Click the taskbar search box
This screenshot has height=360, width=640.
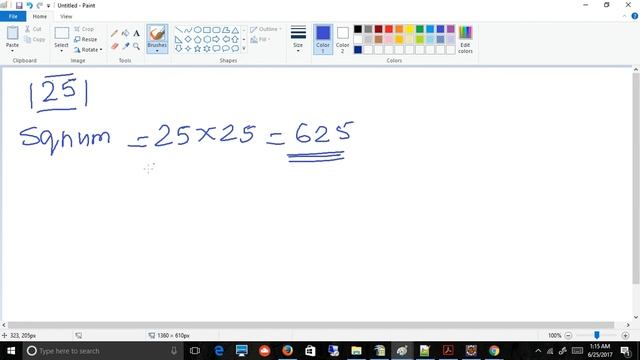[102, 351]
